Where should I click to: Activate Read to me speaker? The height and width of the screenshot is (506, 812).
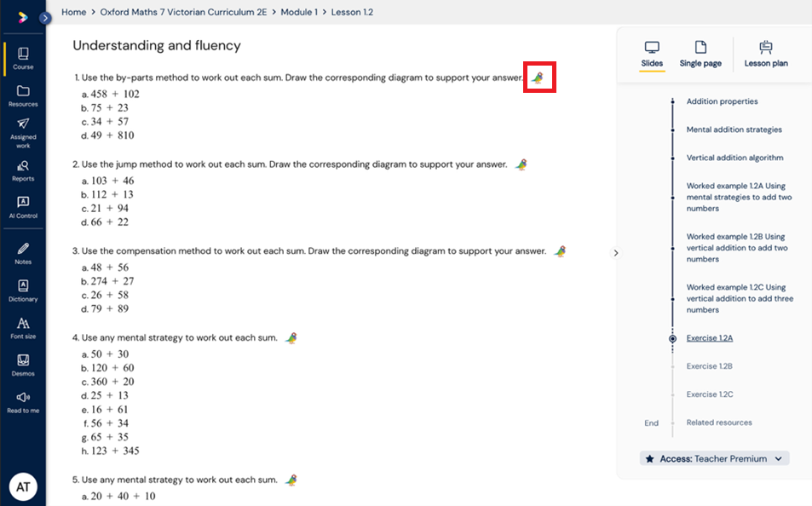(x=23, y=402)
